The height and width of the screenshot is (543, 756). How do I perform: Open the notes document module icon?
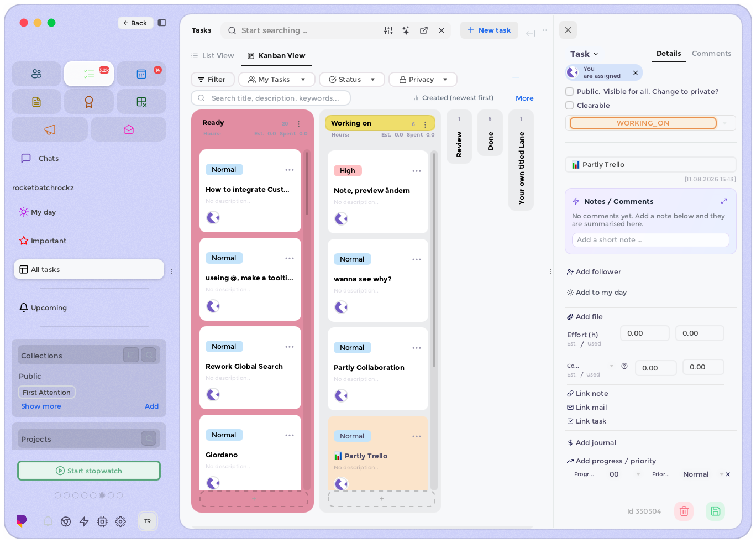click(x=36, y=102)
